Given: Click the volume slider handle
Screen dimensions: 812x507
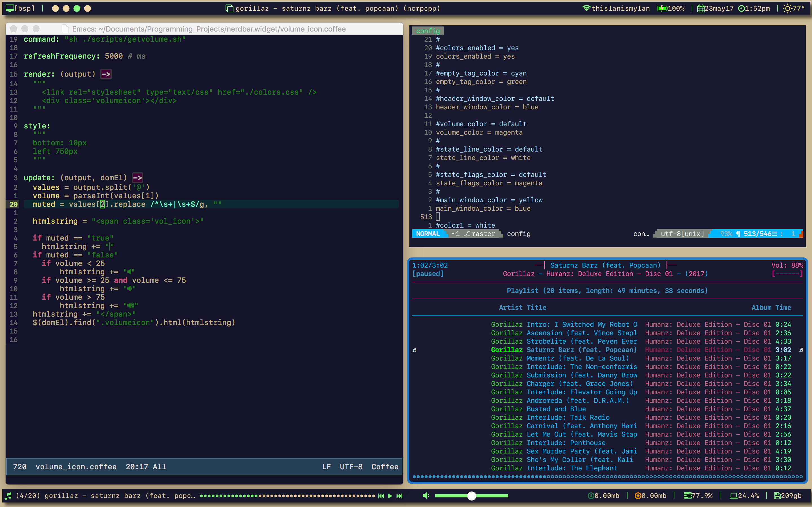Looking at the screenshot, I should click(471, 496).
